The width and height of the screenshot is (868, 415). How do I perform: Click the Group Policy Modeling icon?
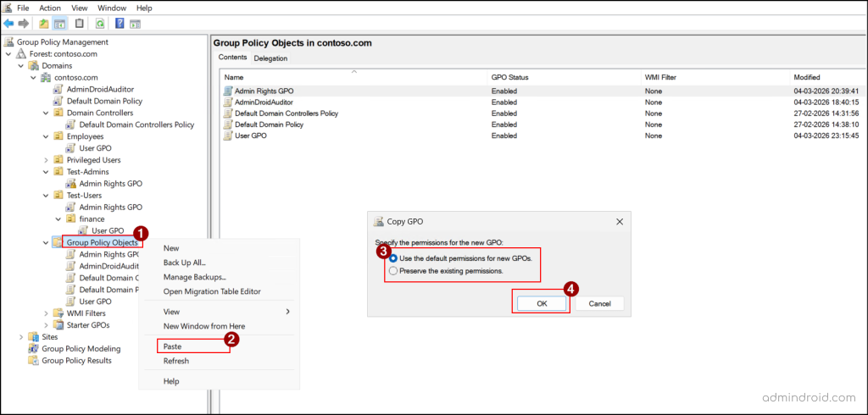(34, 349)
